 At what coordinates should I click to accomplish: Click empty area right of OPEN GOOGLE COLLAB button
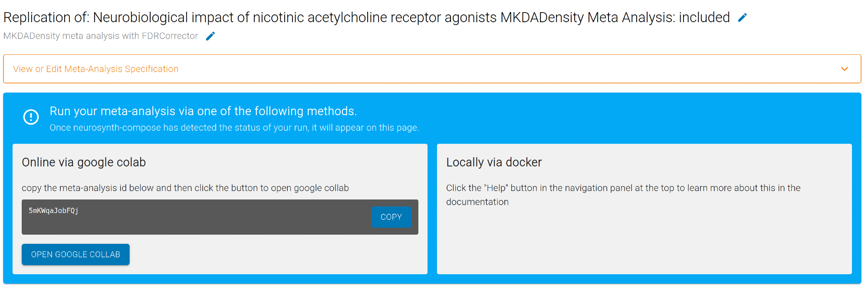coord(278,255)
